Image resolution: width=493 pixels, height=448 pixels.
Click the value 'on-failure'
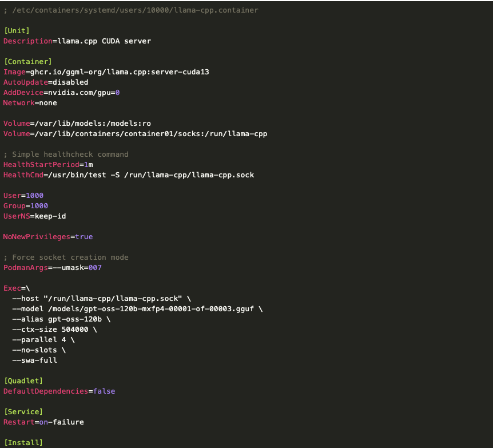click(x=62, y=422)
